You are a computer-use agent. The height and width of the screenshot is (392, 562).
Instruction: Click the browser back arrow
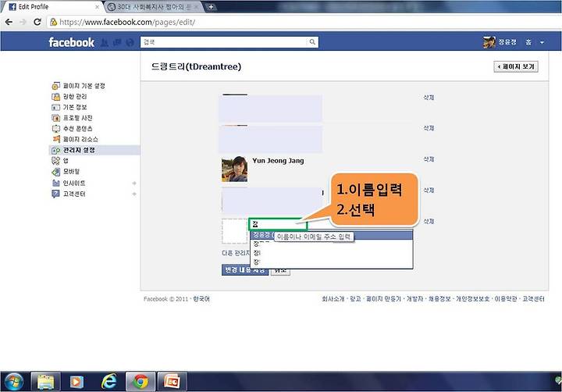point(9,22)
